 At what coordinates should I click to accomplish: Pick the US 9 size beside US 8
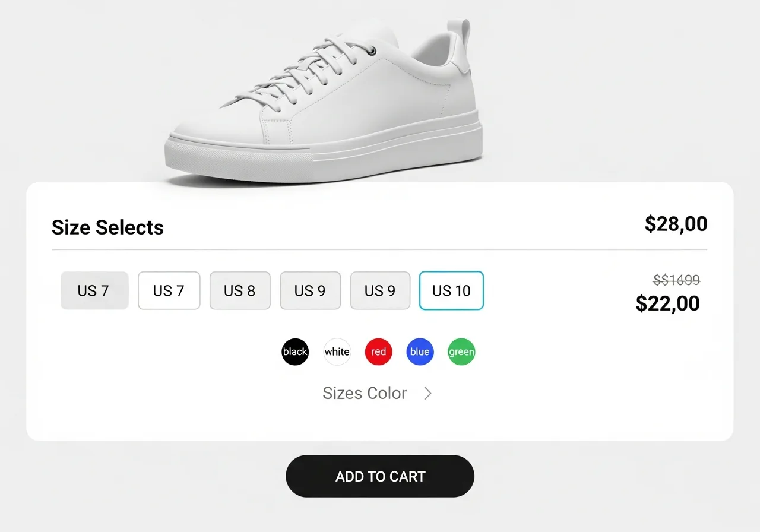point(310,290)
